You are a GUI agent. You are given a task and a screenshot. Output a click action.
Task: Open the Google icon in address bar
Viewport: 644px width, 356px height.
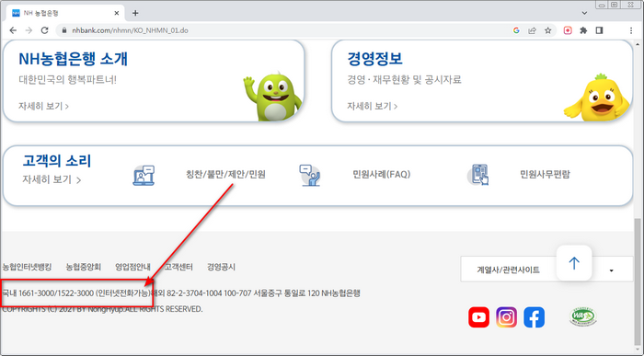coord(516,30)
